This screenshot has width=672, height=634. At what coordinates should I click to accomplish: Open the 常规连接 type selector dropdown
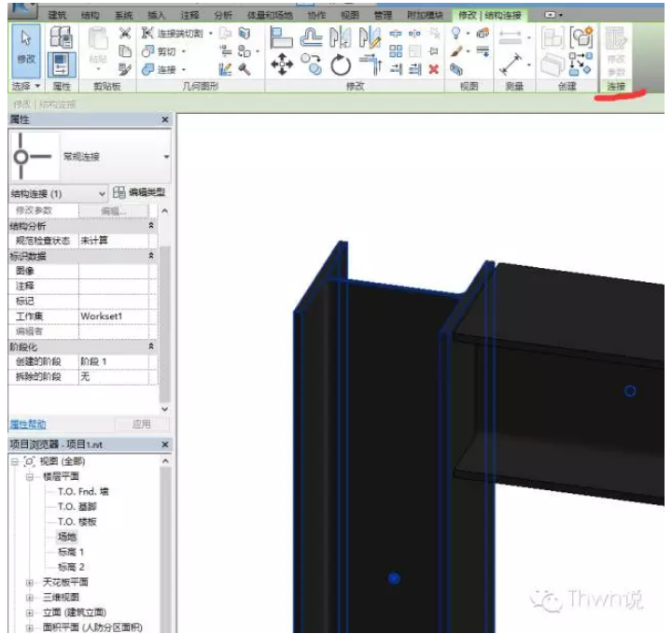(x=166, y=157)
